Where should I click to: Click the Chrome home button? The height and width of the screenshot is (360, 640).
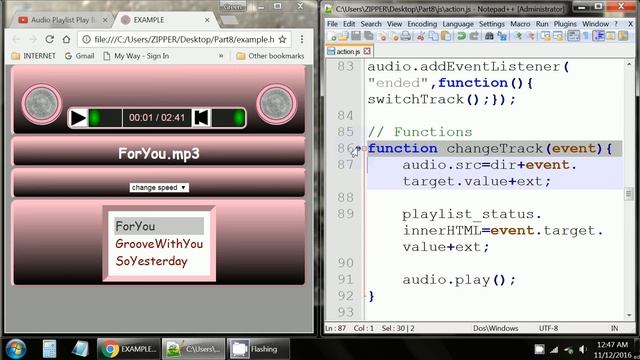pos(67,39)
